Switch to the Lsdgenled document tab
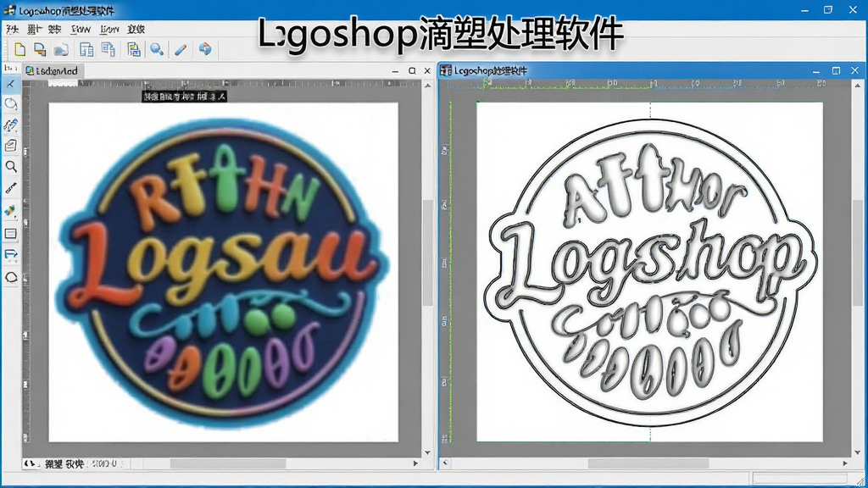This screenshot has width=868, height=488. [53, 71]
